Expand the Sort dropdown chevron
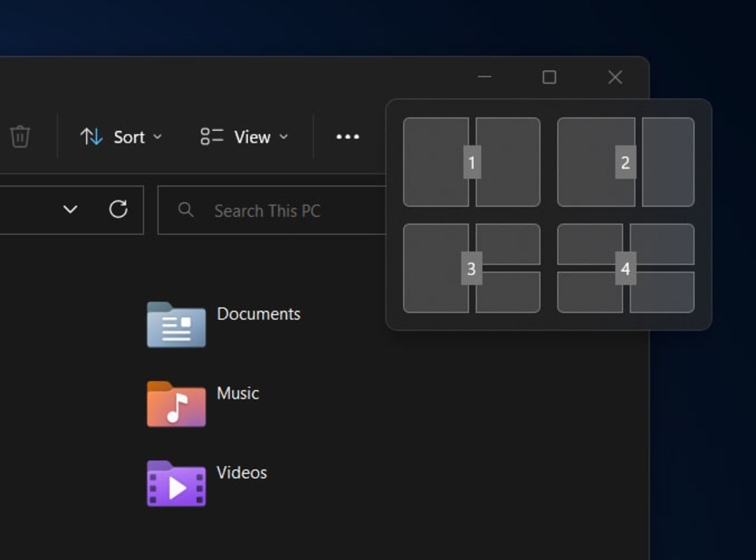756x560 pixels. 158,138
